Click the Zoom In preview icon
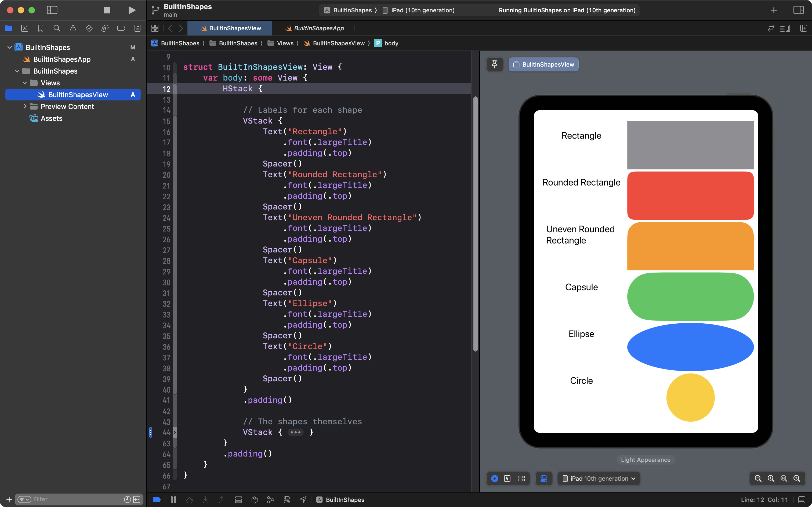The width and height of the screenshot is (812, 507). 797,479
